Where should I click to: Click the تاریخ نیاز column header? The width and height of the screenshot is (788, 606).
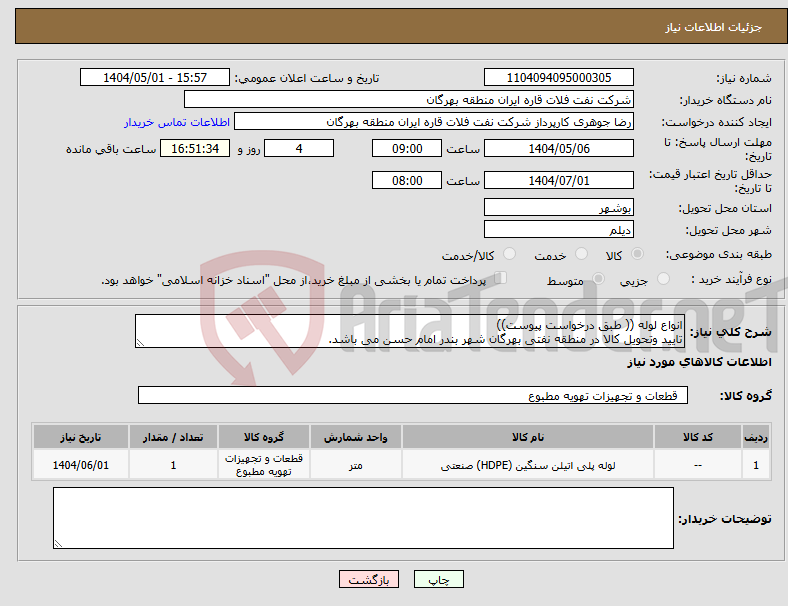pyautogui.click(x=81, y=437)
